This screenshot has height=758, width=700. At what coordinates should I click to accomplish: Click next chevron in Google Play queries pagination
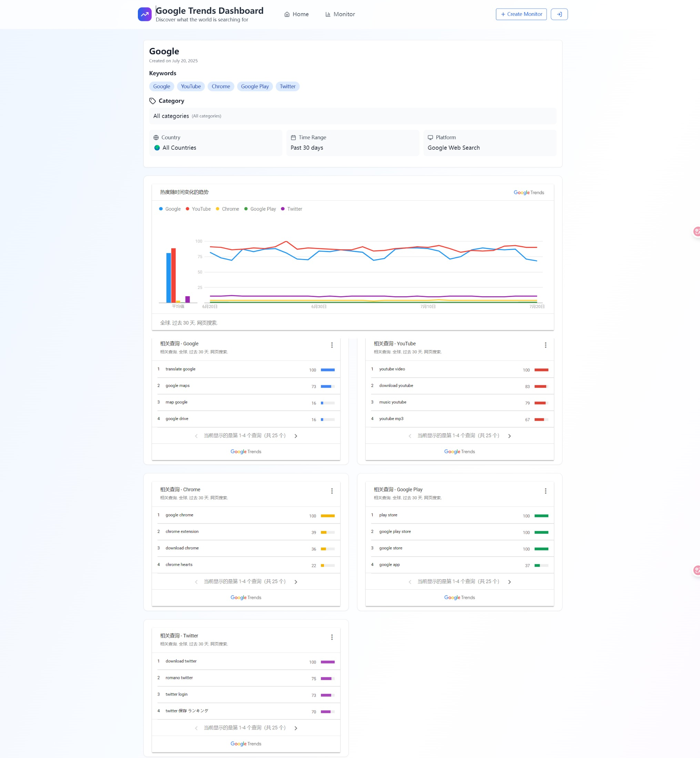click(510, 581)
